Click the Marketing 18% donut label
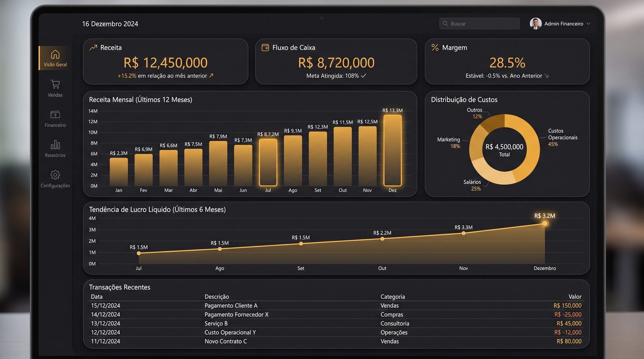 click(x=449, y=143)
